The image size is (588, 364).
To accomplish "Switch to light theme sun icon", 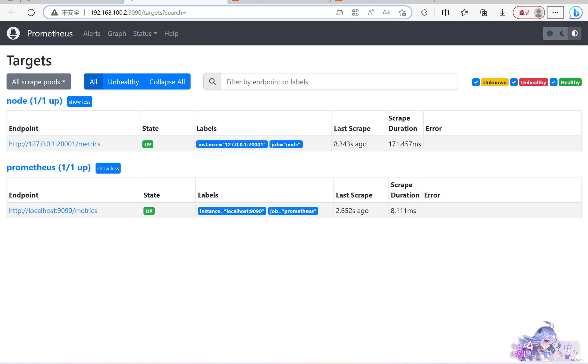I will point(550,33).
